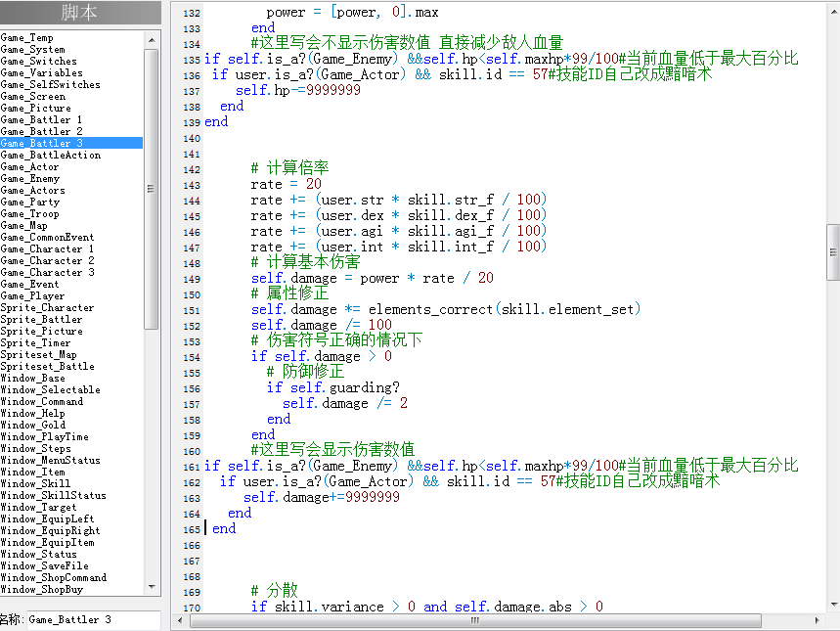
Task: Click horizontal scrollbar left arrow
Action: coord(180,620)
